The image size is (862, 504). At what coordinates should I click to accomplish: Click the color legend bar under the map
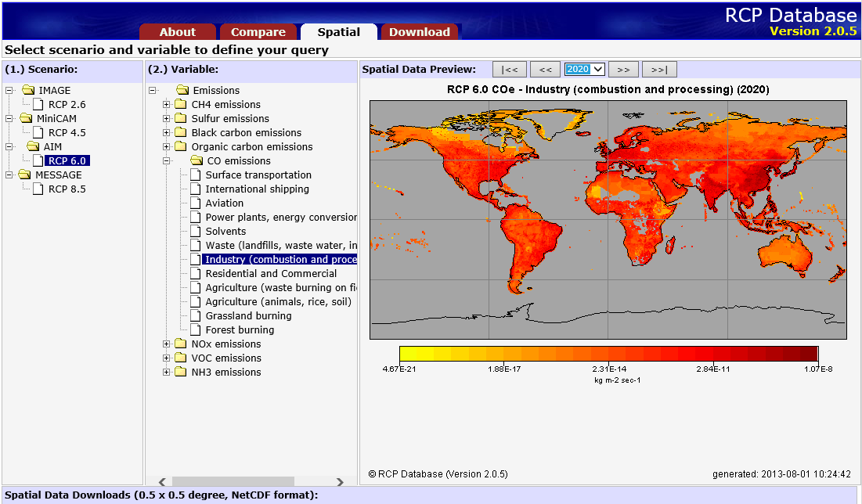coord(608,354)
